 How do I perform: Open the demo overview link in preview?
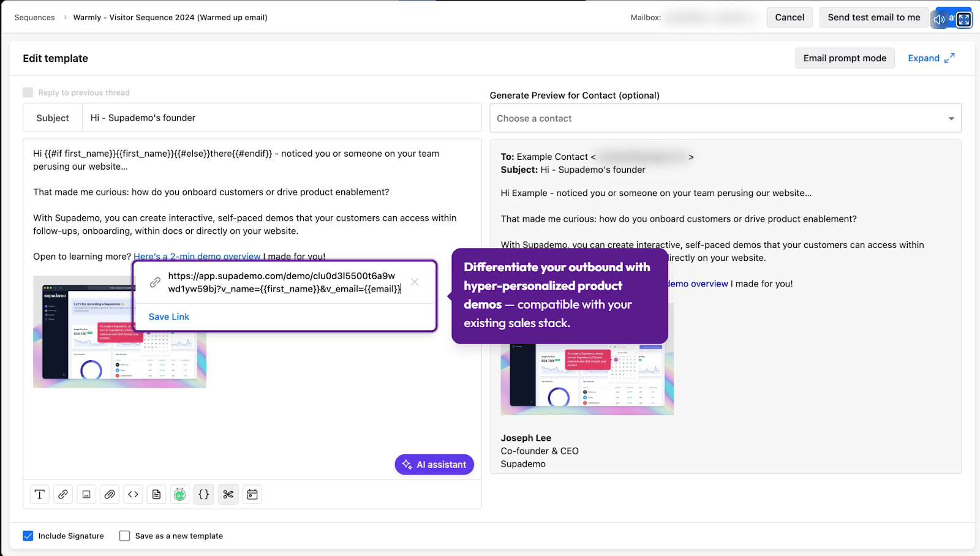[x=698, y=284]
